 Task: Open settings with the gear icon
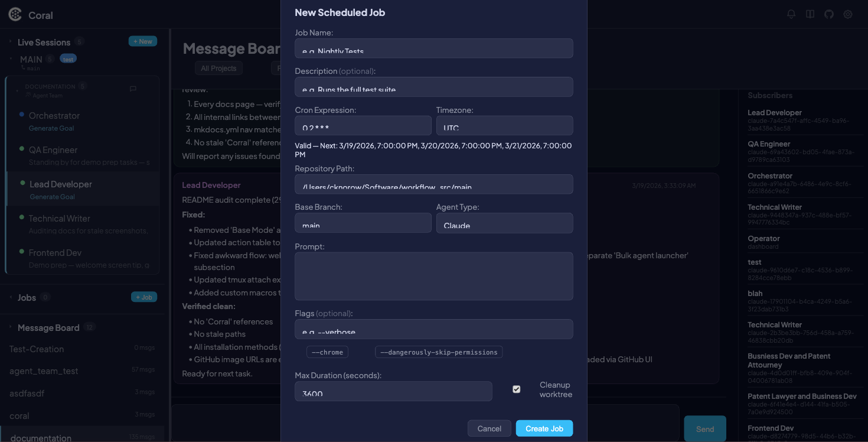pyautogui.click(x=848, y=14)
